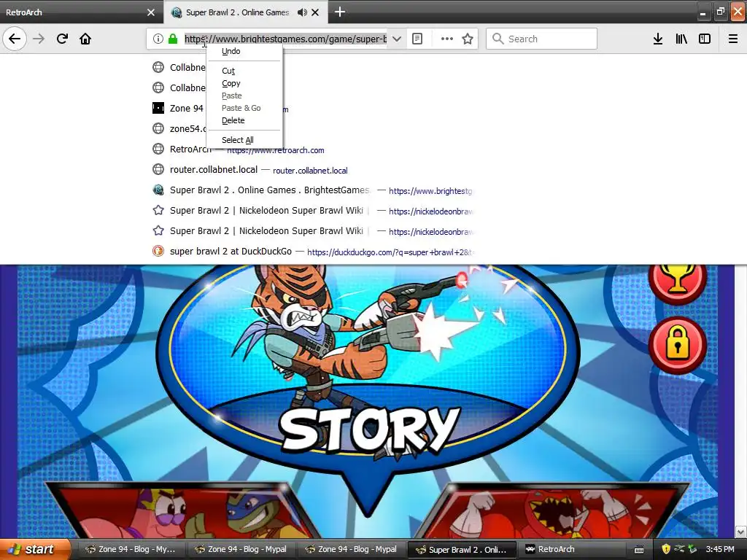
Task: Open first Nickelodeon Super Brawl Wiki bookmark suggestion
Action: pos(312,211)
